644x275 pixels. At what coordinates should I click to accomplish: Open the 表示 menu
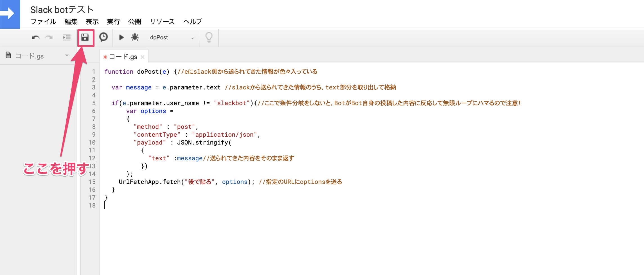pos(92,22)
